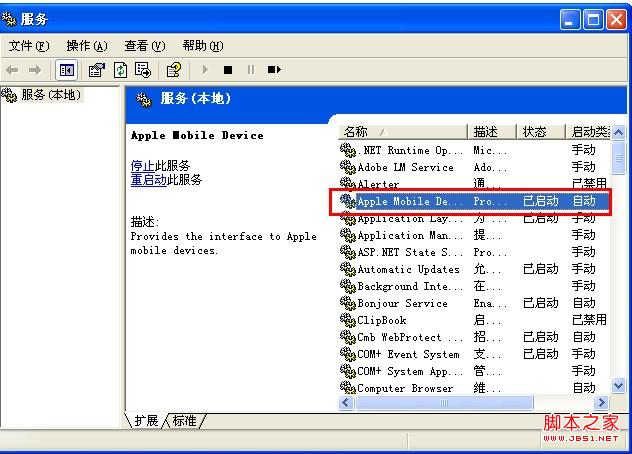The image size is (632, 454).
Task: Switch to the 扩展 tab
Action: coord(146,421)
